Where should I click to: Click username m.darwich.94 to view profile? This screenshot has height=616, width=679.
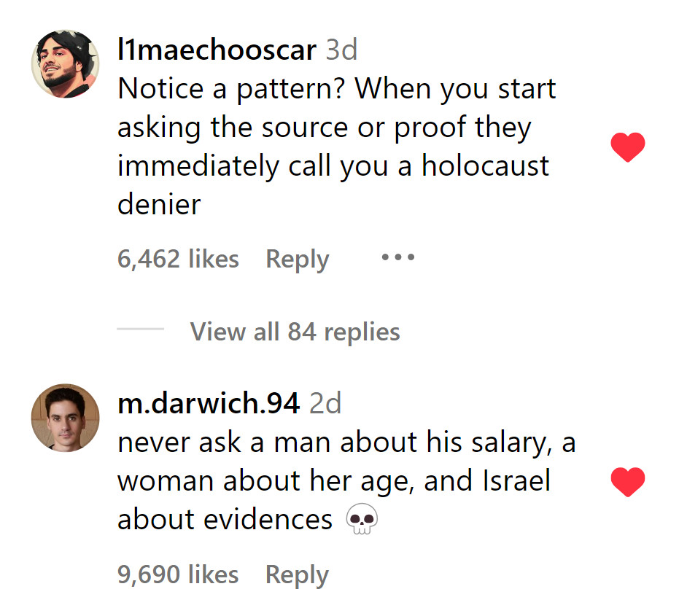click(x=208, y=402)
